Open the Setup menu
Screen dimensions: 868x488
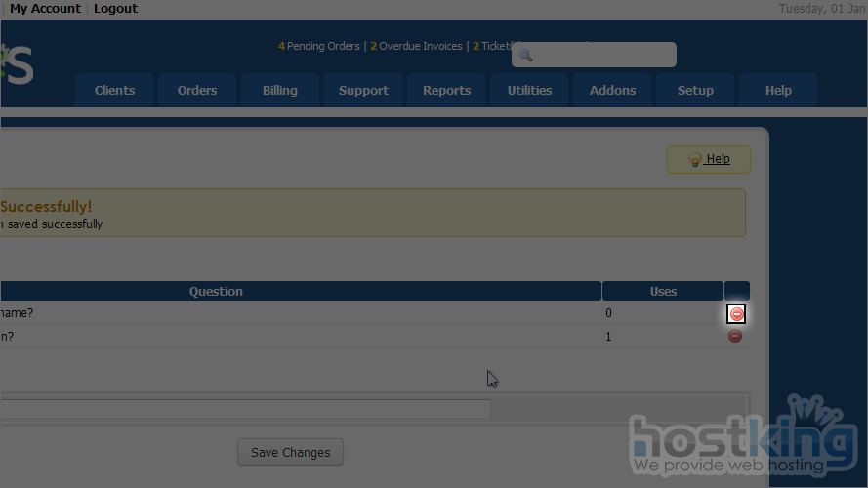tap(695, 91)
